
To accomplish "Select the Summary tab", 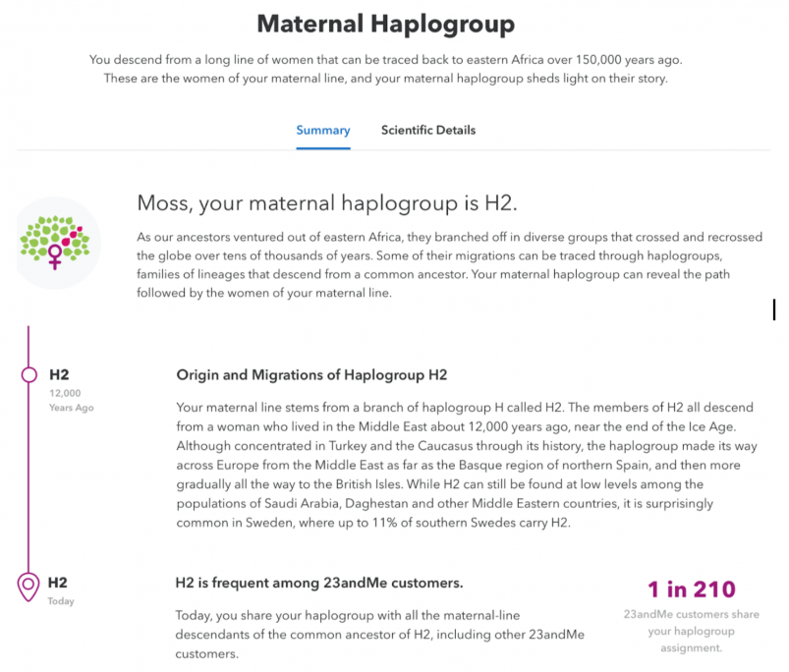I will [323, 131].
